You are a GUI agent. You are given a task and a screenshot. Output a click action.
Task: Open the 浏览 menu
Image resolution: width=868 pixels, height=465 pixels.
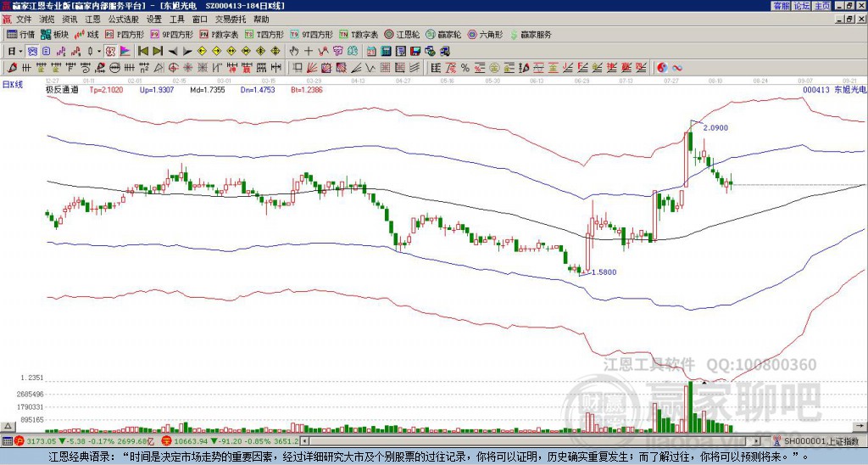tap(47, 20)
